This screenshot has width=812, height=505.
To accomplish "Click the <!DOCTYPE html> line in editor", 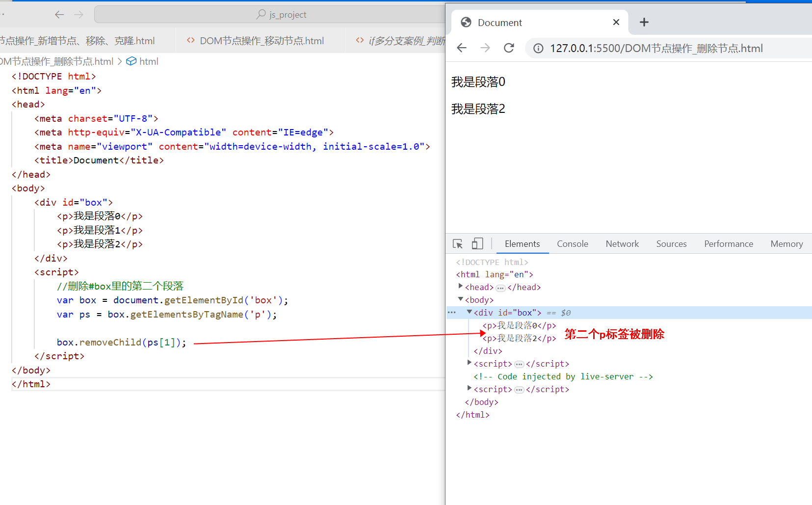I will click(53, 77).
